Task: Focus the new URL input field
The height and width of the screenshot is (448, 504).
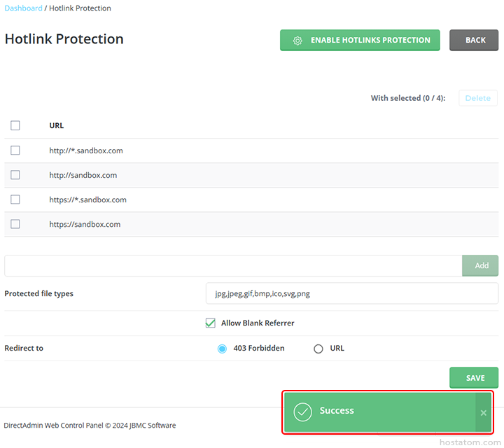Action: 232,266
